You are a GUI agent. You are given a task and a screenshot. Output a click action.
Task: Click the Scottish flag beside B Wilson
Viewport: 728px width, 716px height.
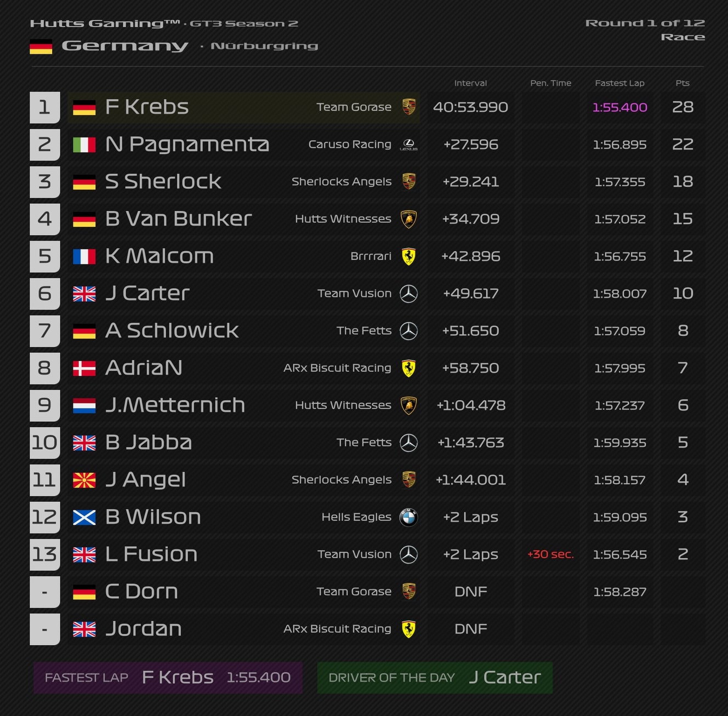pos(84,517)
